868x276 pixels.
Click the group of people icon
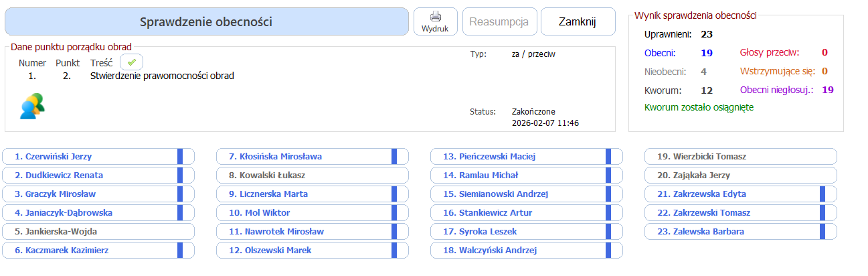click(x=32, y=107)
